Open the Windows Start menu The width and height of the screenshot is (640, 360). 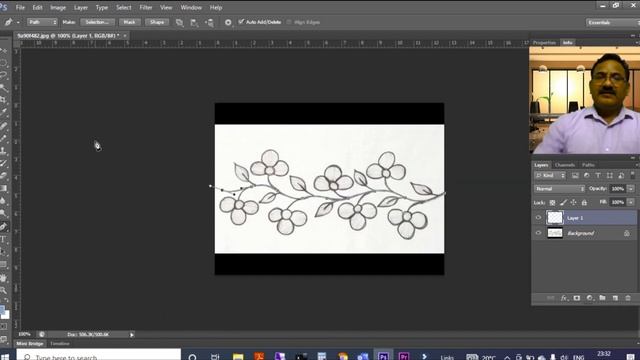click(5, 357)
